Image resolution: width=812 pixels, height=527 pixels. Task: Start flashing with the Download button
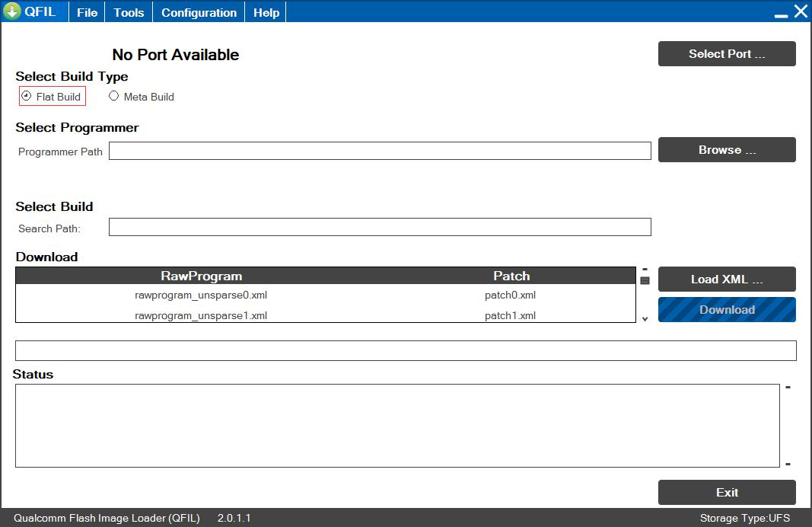tap(727, 309)
